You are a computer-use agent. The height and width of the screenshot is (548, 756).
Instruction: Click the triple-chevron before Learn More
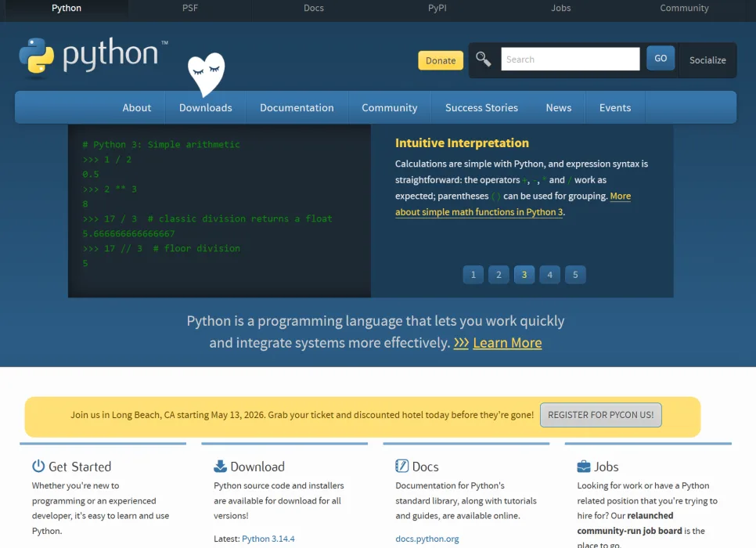(x=461, y=343)
